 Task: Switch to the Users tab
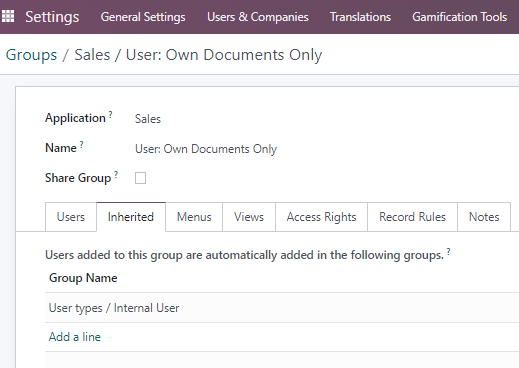(71, 217)
